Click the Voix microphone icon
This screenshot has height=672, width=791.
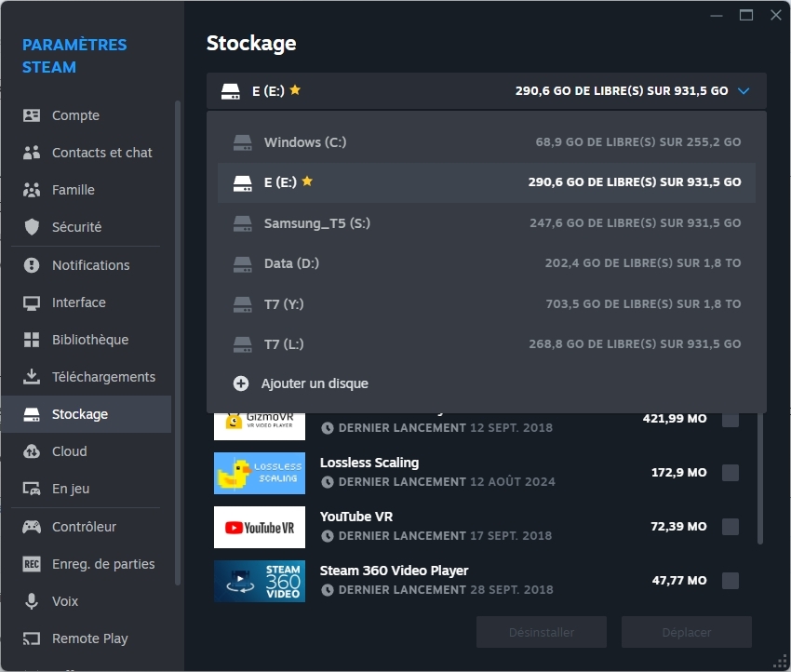(32, 601)
